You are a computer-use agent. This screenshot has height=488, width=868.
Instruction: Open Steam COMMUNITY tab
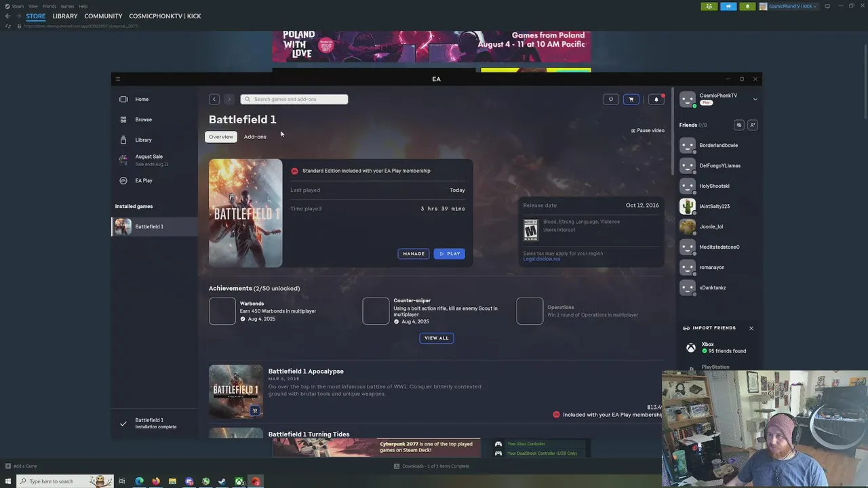(103, 16)
